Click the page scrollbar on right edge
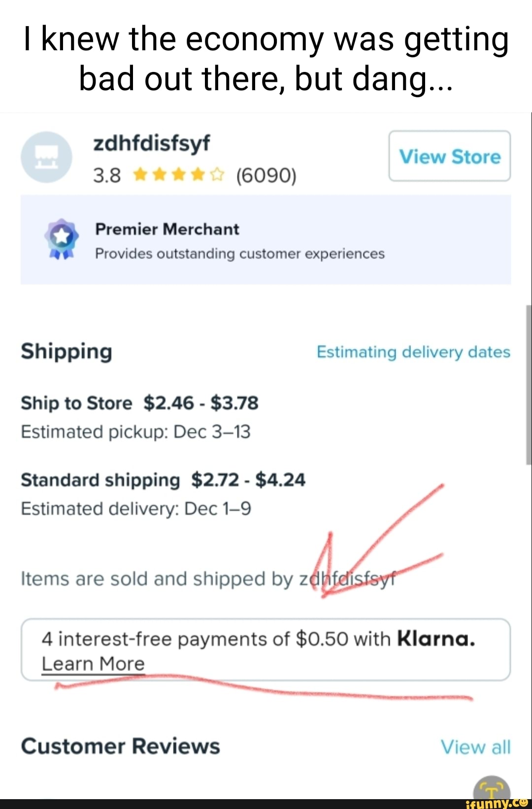The image size is (532, 809). tap(529, 385)
